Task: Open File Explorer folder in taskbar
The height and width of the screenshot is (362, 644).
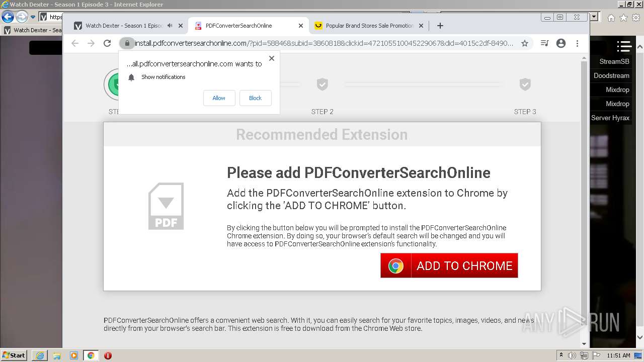Action: [57, 355]
